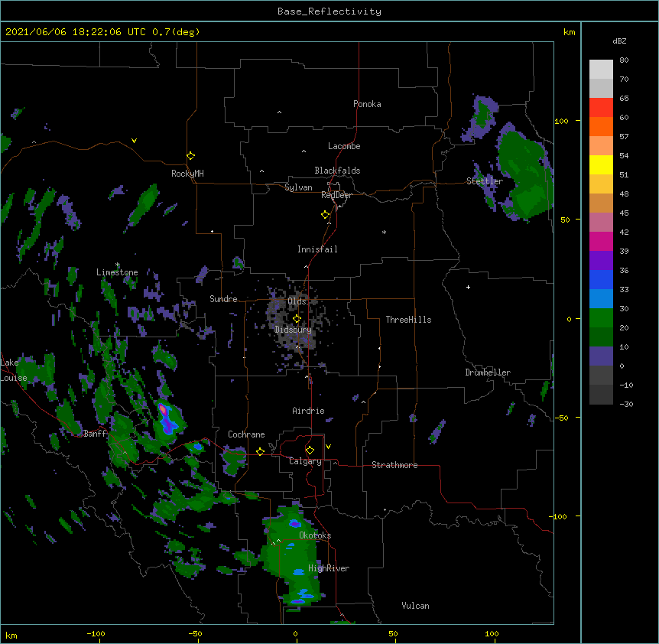Viewport: 659px width, 644px height.
Task: Click the Sundre label
Action: (223, 299)
